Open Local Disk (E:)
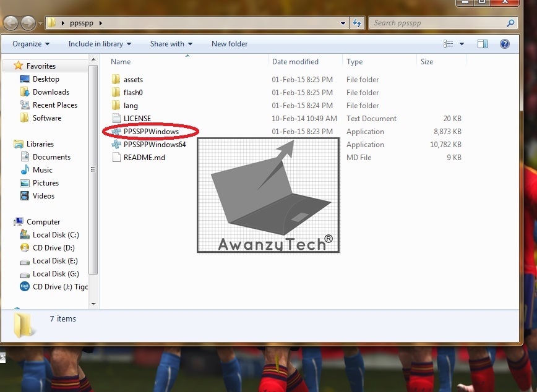This screenshot has height=392, width=537. pos(55,261)
